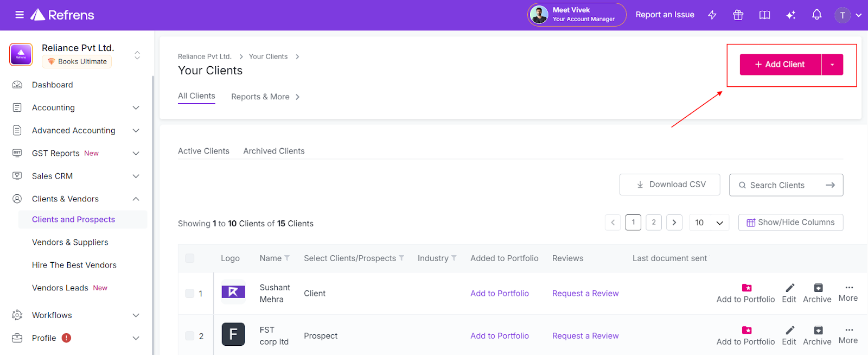Expand the Workflows menu
This screenshot has height=355, width=868.
click(x=136, y=315)
